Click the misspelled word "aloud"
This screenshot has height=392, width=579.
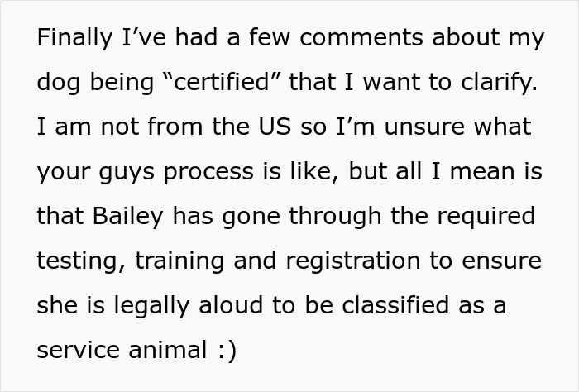tap(231, 305)
